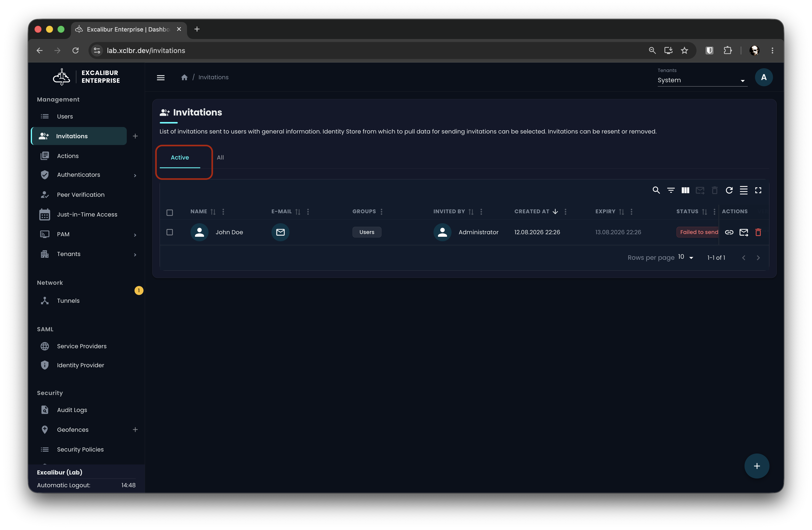Screen dimensions: 812x530
Task: Click John Doe's avatar icon
Action: [199, 232]
